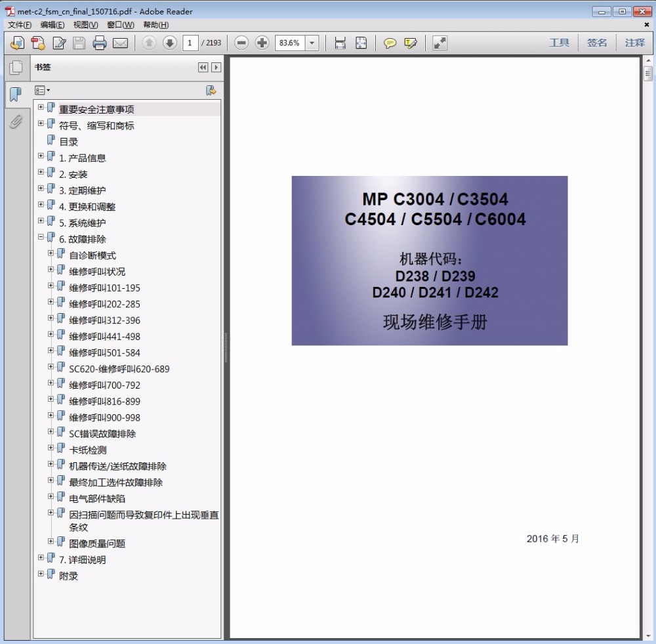Select the Print icon
This screenshot has width=656, height=644.
pos(100,43)
